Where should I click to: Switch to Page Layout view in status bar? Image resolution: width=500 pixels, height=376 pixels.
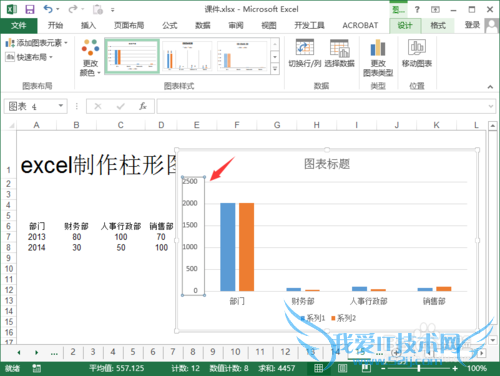342,368
